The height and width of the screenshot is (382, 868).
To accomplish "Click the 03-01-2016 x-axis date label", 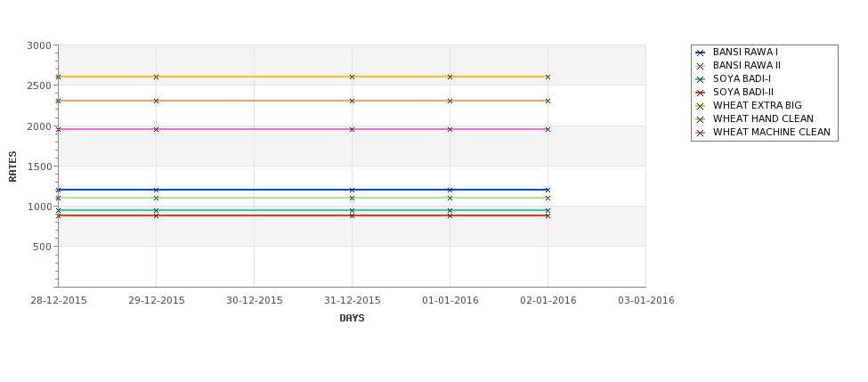I will (x=646, y=300).
